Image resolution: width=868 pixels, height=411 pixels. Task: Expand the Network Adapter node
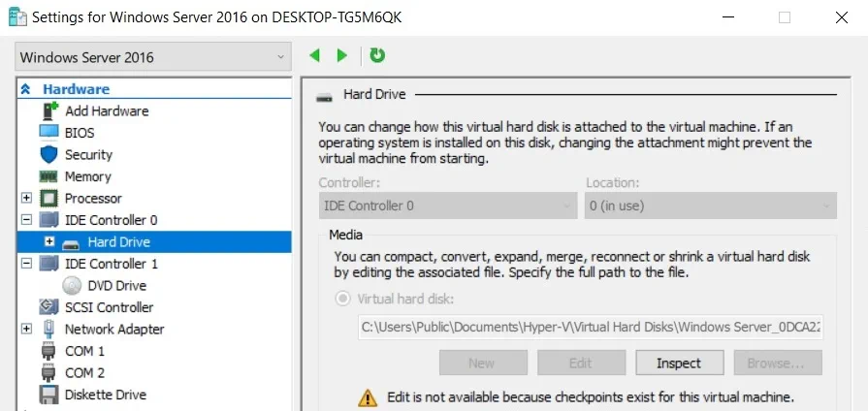pos(26,330)
